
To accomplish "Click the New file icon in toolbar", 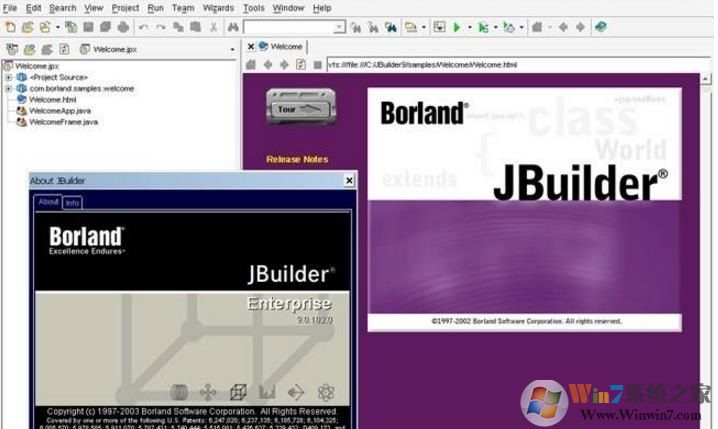I will (x=10, y=27).
